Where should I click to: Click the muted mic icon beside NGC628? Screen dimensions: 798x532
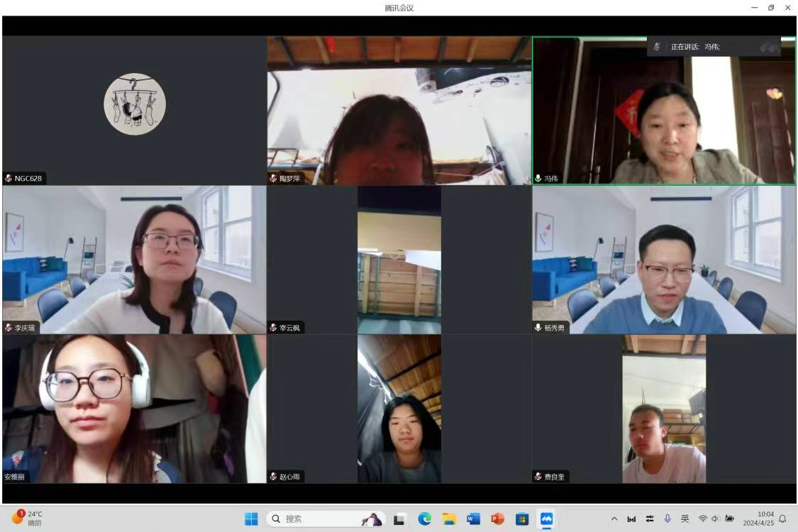[x=9, y=179]
